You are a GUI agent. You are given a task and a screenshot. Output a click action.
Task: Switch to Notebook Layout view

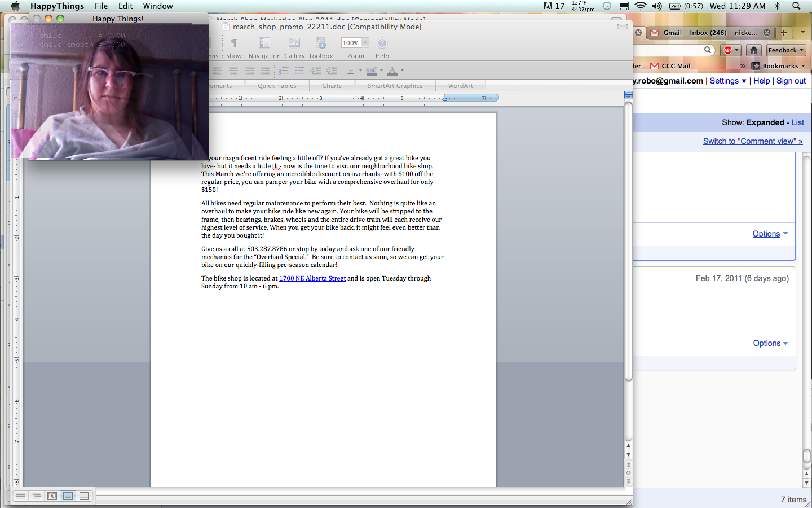click(x=84, y=496)
